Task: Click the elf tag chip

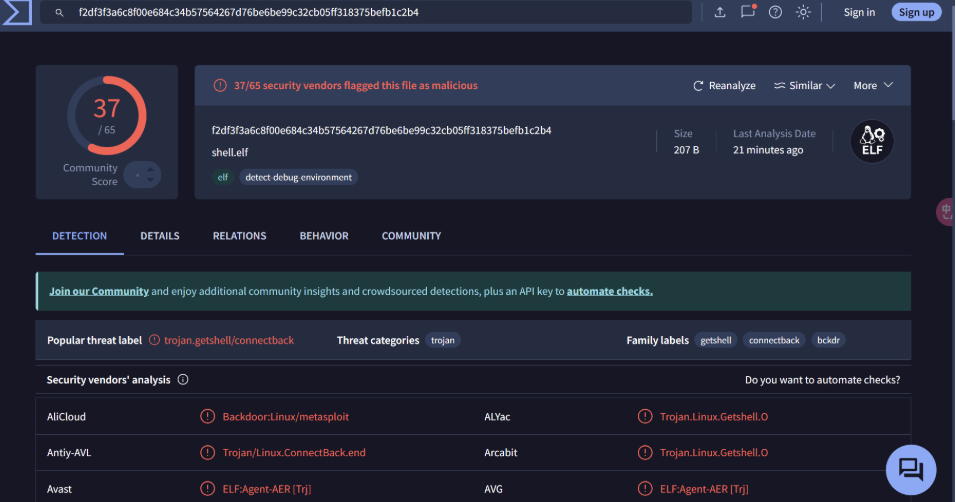Action: (223, 177)
